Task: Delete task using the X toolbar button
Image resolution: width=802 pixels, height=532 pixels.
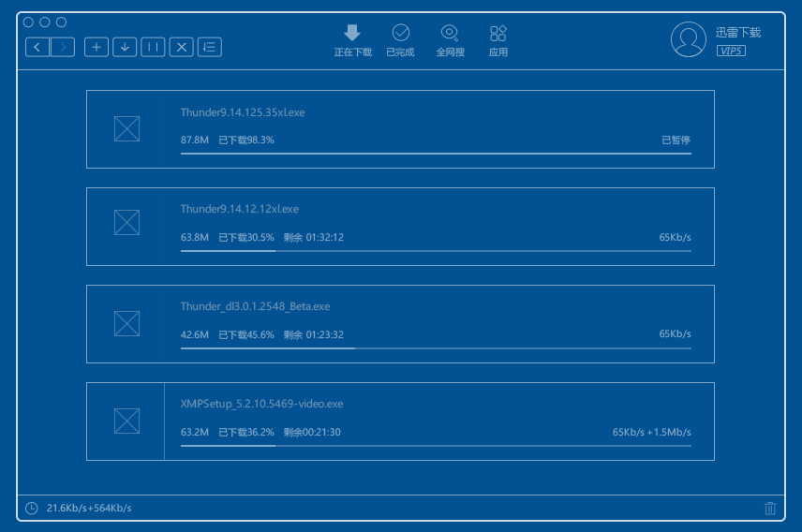Action: click(x=182, y=47)
